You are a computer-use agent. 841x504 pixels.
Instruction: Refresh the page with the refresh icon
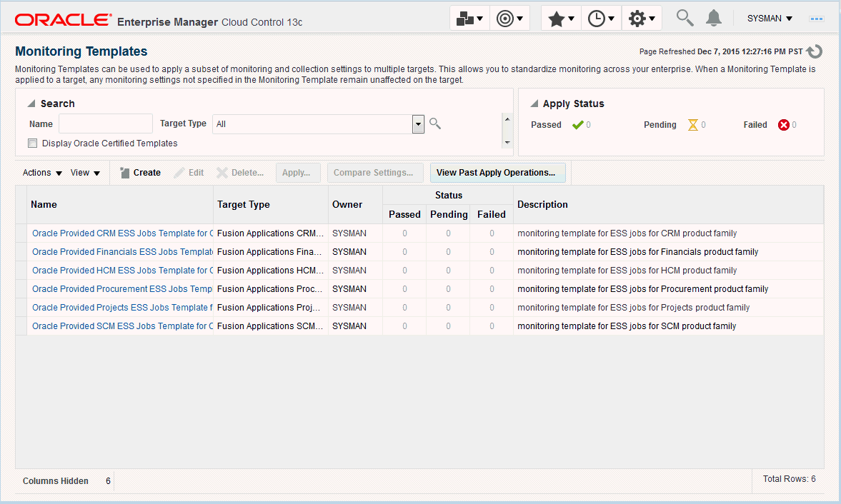tap(815, 51)
